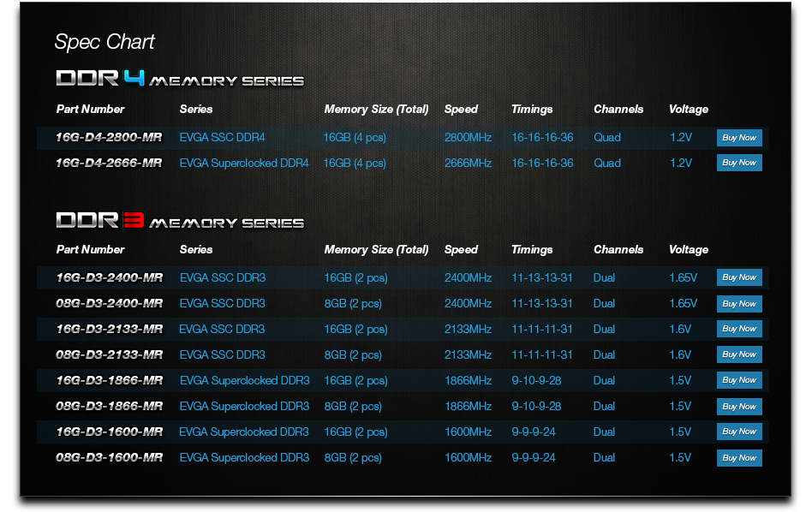Click Buy Now for 16G-D4-2800-MR
The width and height of the screenshot is (812, 512).
(x=739, y=138)
